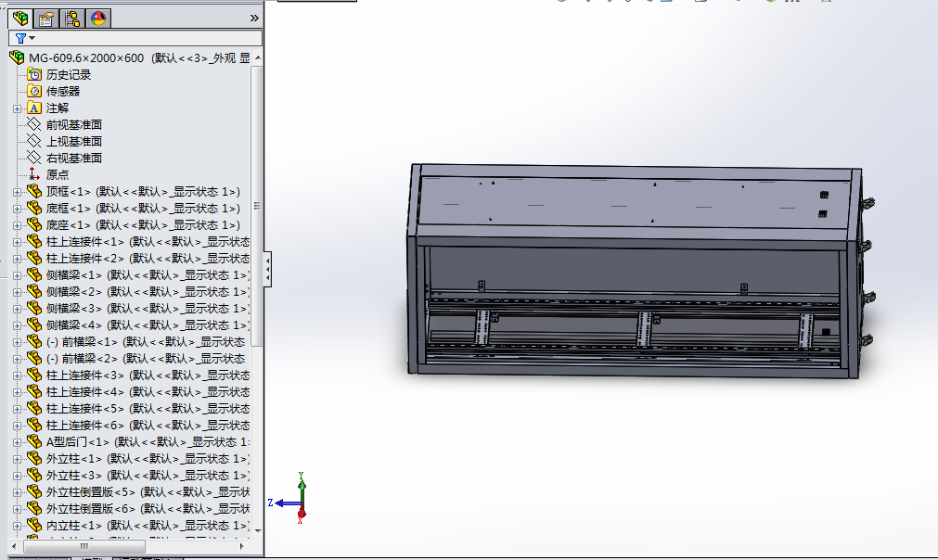Click the (-) 前横梁<1> component icon
The width and height of the screenshot is (938, 560).
point(34,342)
